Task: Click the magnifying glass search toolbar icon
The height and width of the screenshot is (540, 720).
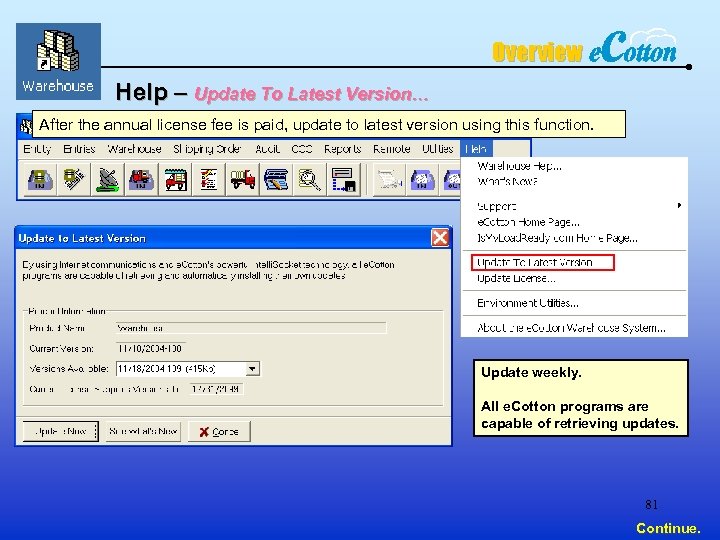Action: tap(309, 179)
